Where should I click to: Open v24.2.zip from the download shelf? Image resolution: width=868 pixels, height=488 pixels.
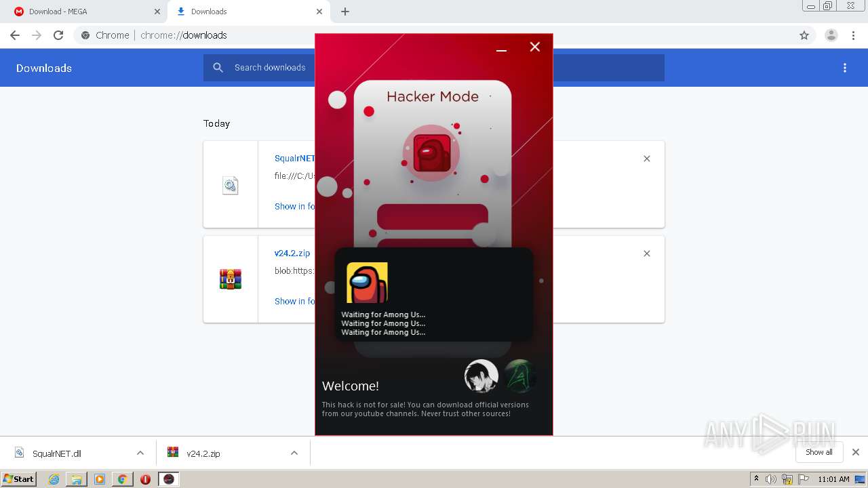pos(203,453)
